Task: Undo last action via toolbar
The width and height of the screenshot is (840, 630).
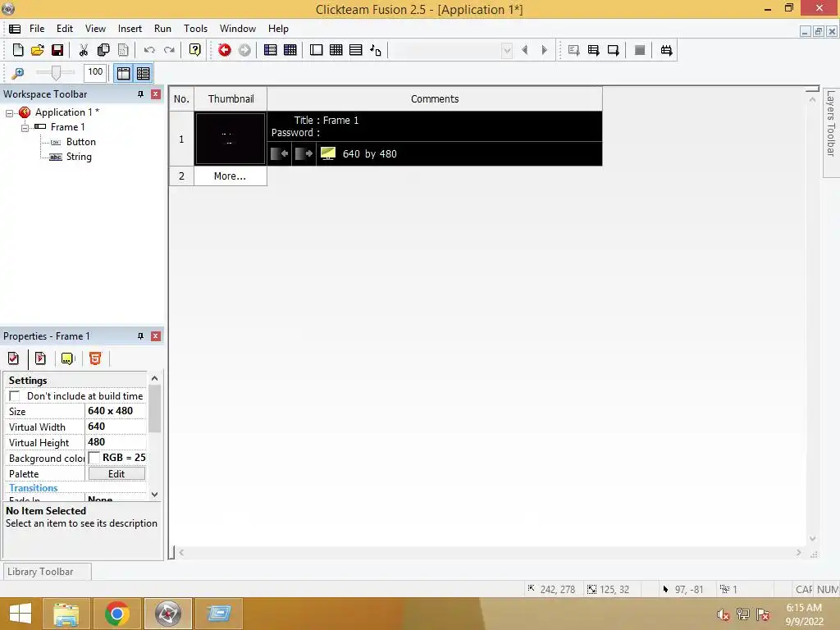Action: [149, 50]
